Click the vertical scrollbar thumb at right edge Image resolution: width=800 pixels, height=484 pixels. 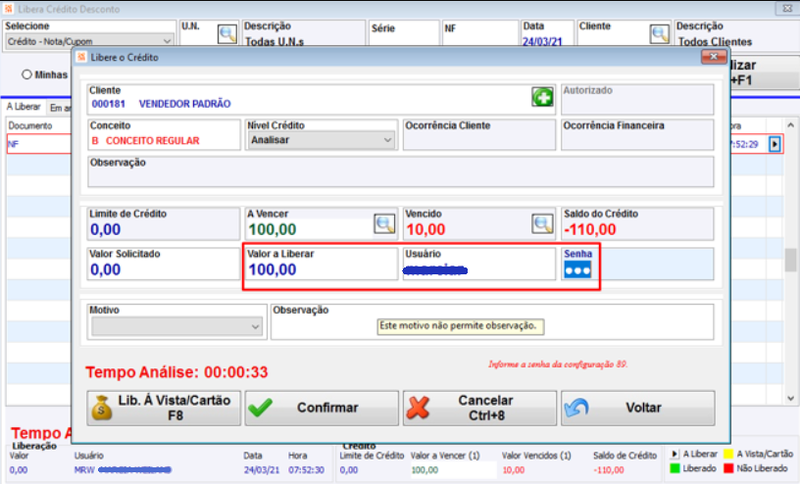coord(790,260)
